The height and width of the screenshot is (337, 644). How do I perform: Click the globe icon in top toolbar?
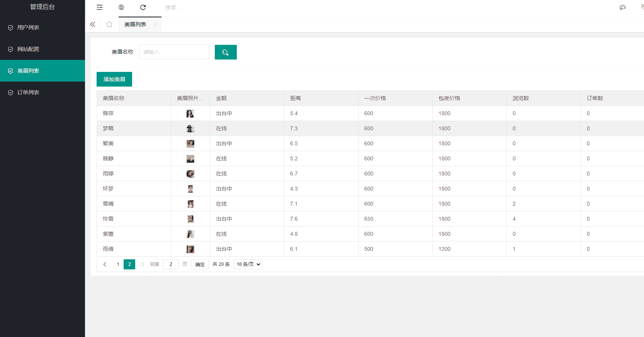pos(121,7)
